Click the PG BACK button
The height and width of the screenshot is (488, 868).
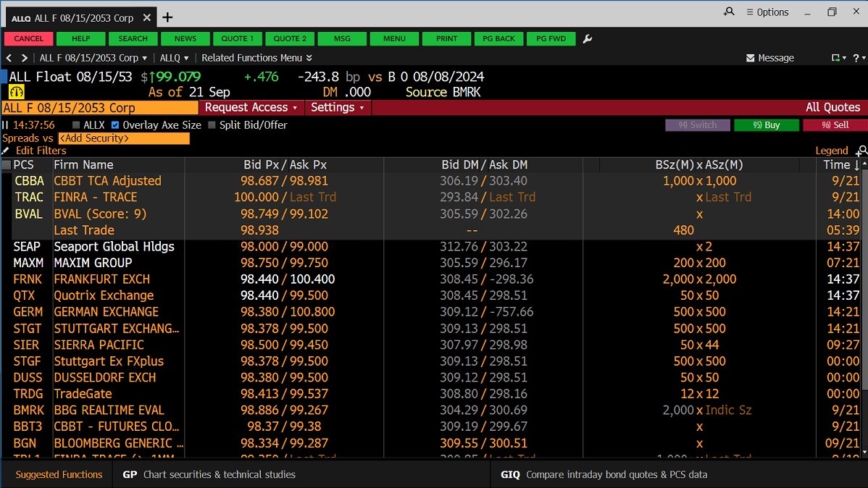point(498,38)
